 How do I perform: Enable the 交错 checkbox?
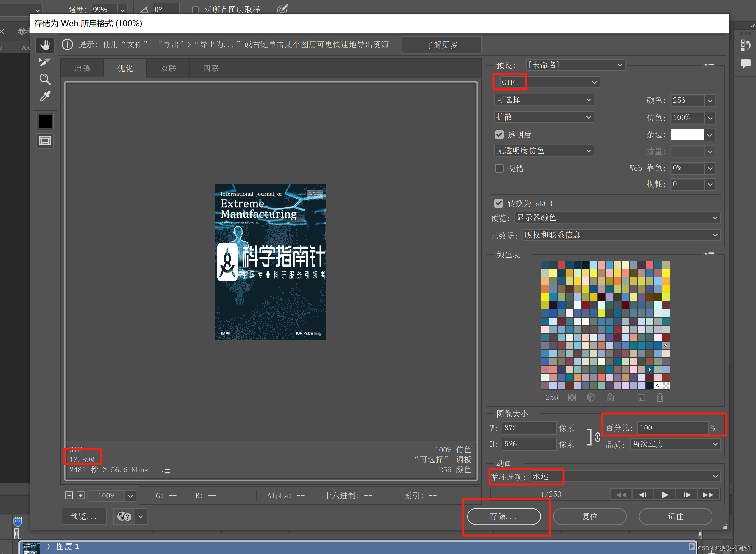point(499,168)
